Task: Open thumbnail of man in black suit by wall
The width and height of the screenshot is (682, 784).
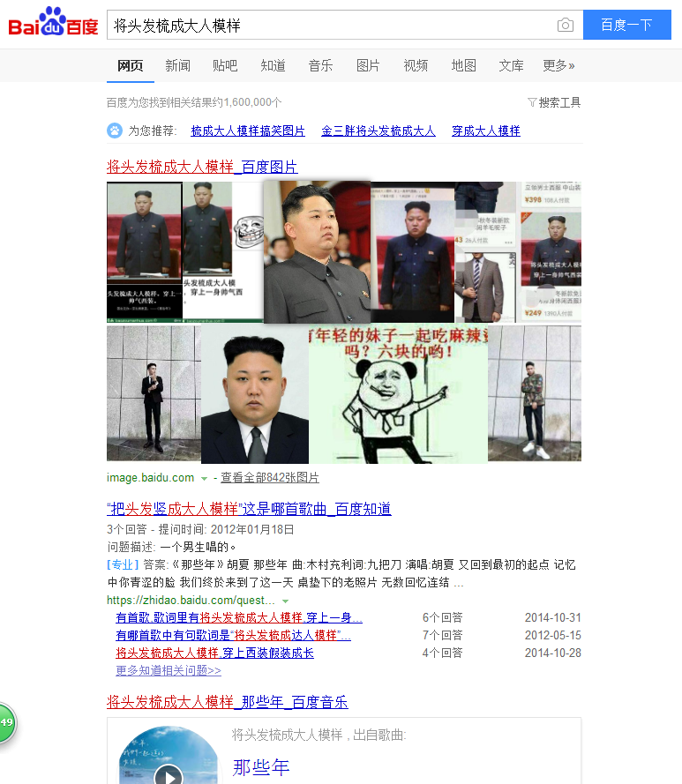Action: (154, 393)
